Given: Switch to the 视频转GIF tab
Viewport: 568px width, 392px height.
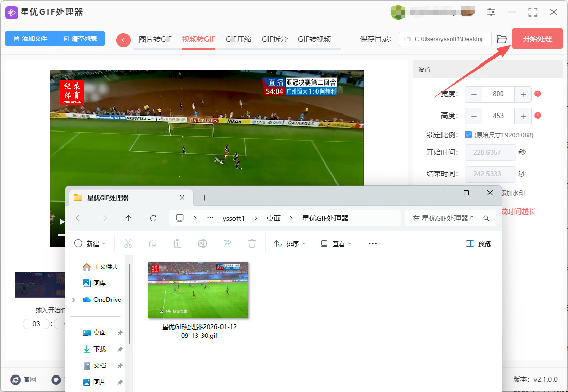Looking at the screenshot, I should point(198,39).
